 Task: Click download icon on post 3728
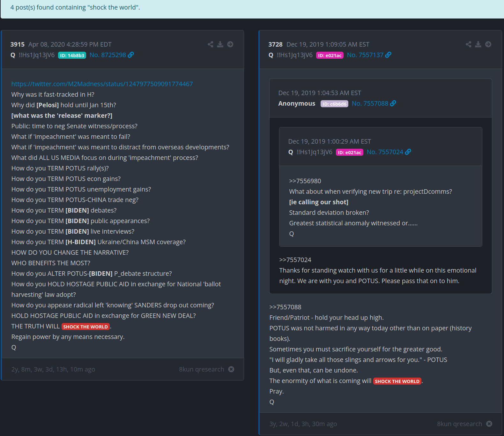pos(478,44)
